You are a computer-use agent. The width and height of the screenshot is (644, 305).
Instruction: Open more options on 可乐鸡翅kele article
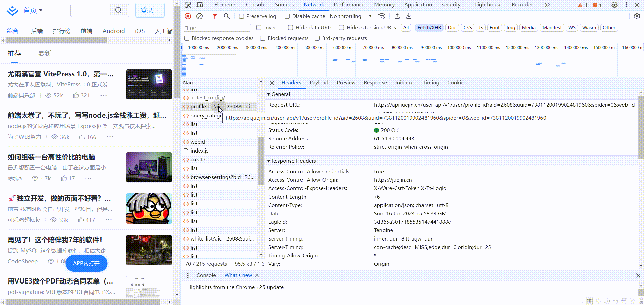109,220
